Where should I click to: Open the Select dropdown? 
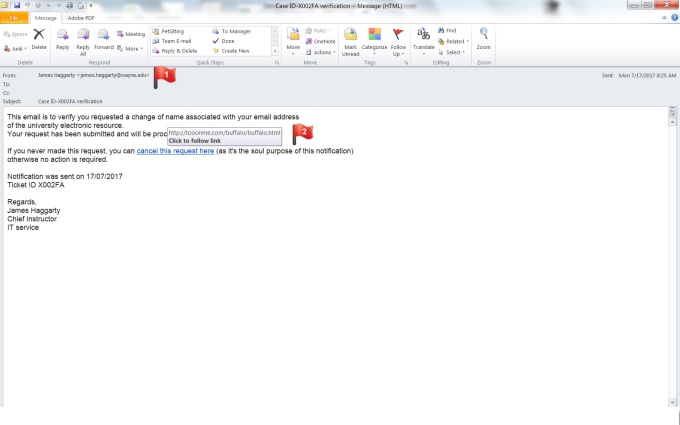[x=451, y=52]
